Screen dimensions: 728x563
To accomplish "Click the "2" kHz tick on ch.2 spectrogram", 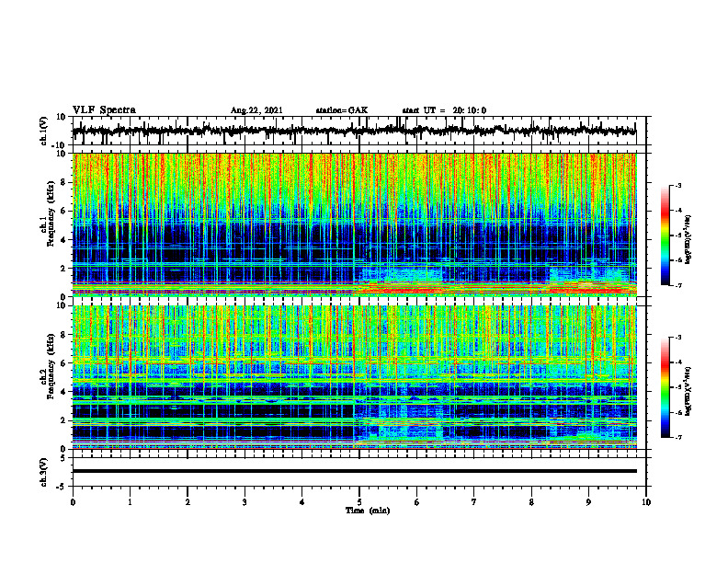I will (63, 420).
